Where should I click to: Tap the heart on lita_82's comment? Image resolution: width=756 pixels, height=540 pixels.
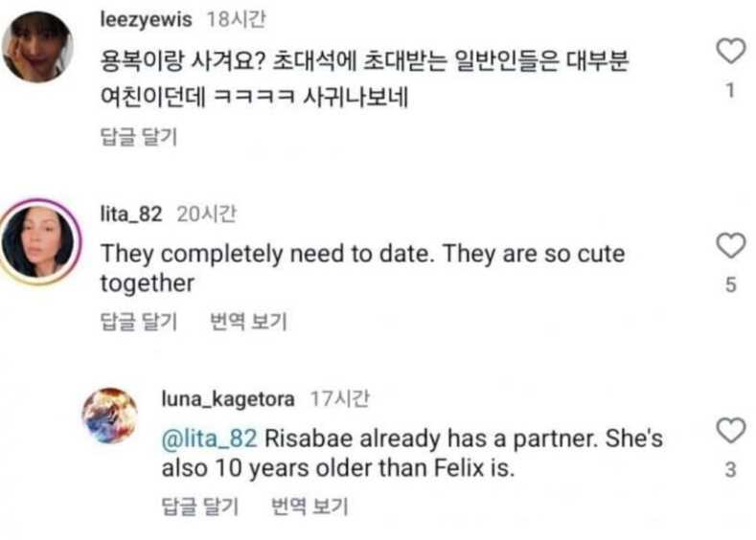(x=731, y=245)
